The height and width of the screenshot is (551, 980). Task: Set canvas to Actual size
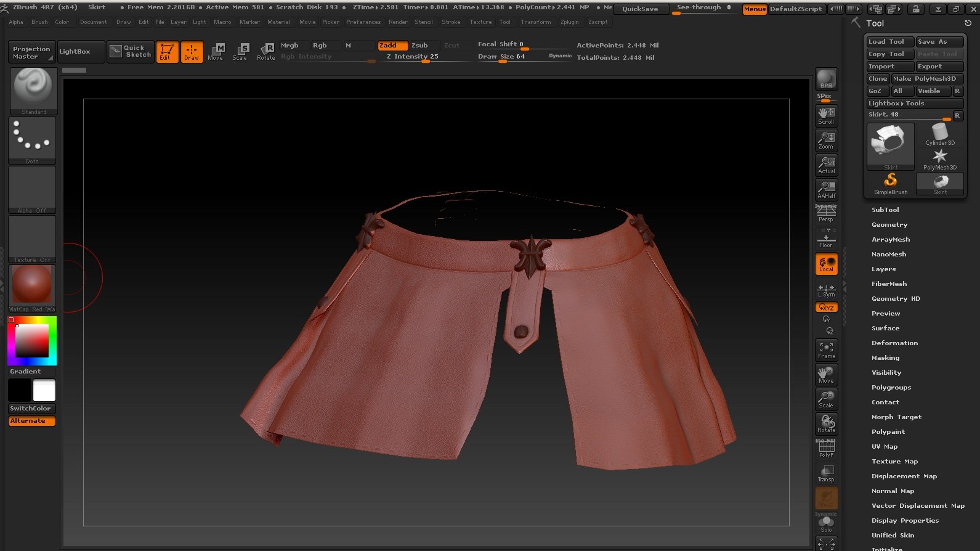[x=826, y=165]
